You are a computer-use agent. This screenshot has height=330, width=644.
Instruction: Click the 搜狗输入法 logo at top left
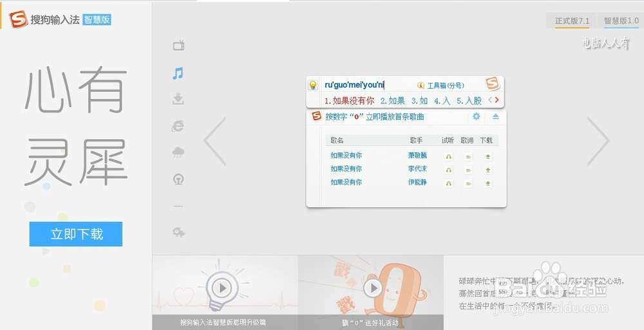[x=44, y=19]
